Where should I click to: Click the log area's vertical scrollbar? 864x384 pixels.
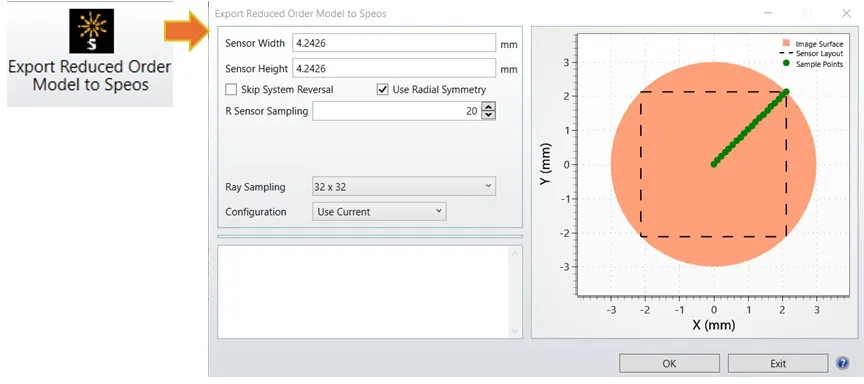click(x=515, y=291)
